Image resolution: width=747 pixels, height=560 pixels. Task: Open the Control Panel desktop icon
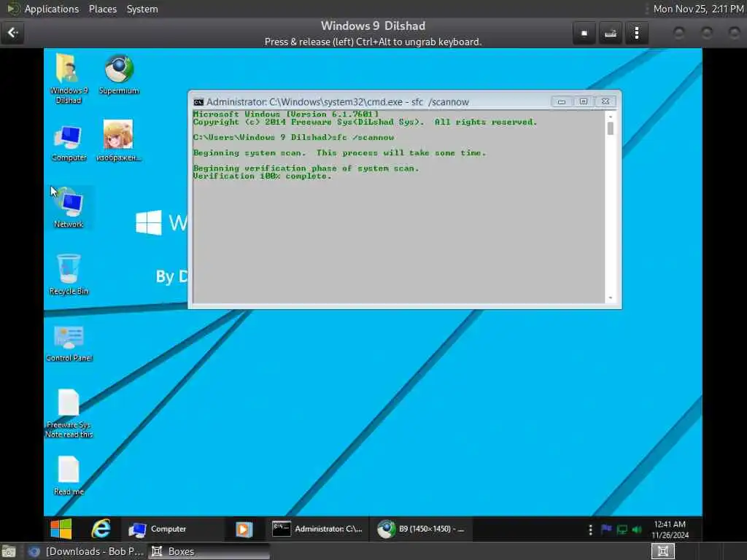(x=69, y=343)
